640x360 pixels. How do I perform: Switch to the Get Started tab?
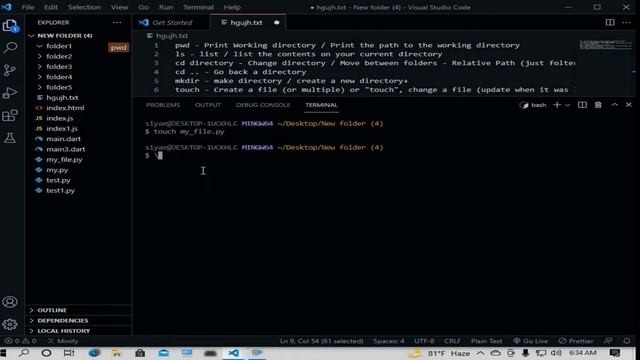171,22
